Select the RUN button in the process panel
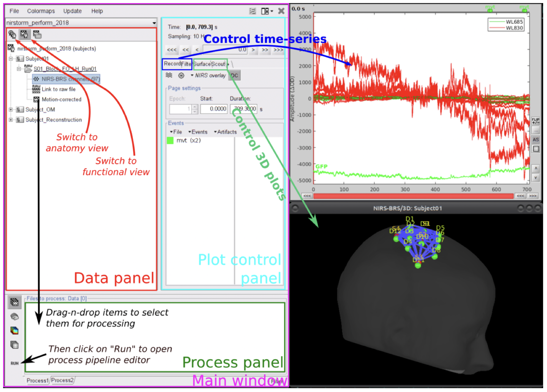Screen dimensions: 547x392 (15, 362)
